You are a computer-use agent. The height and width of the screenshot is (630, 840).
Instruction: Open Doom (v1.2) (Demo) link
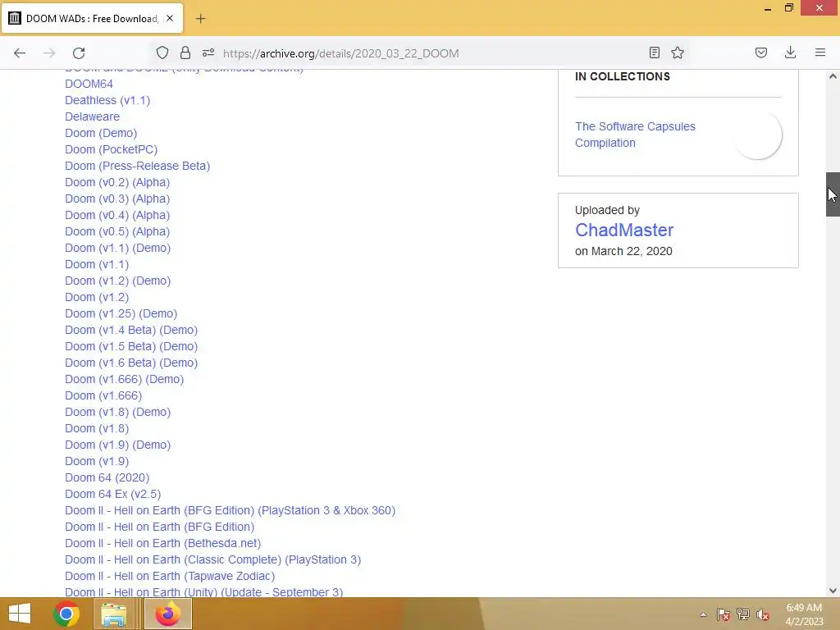coord(117,281)
